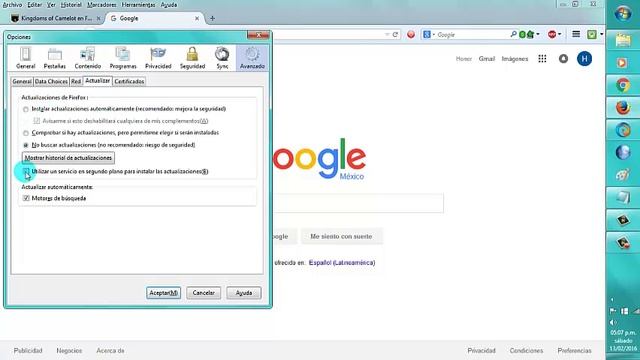Image resolution: width=640 pixels, height=360 pixels.
Task: Toggle background service for updates checkbox
Action: pos(26,171)
